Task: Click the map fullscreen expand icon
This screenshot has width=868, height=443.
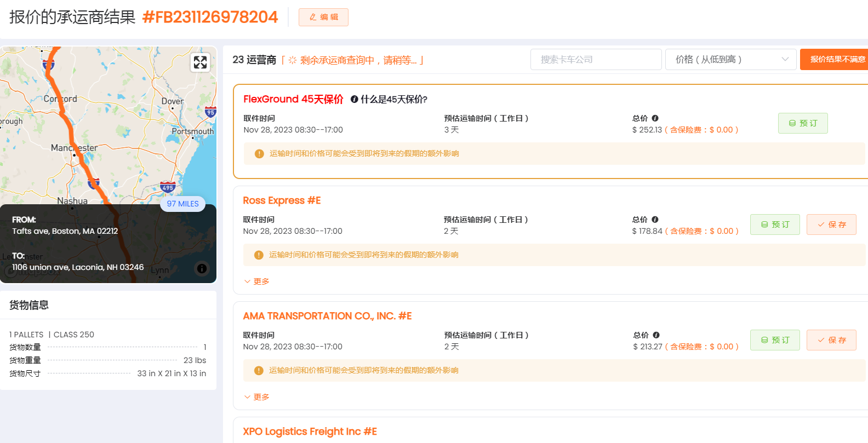Action: click(x=201, y=62)
